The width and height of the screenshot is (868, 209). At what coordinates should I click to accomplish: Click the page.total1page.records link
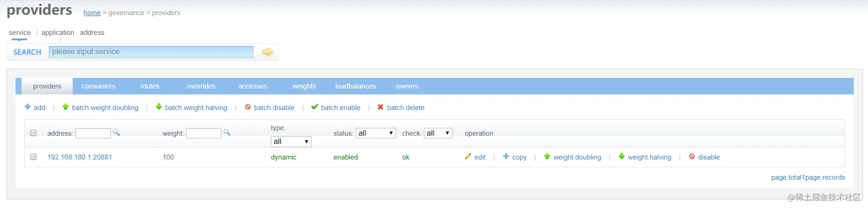coord(808,177)
